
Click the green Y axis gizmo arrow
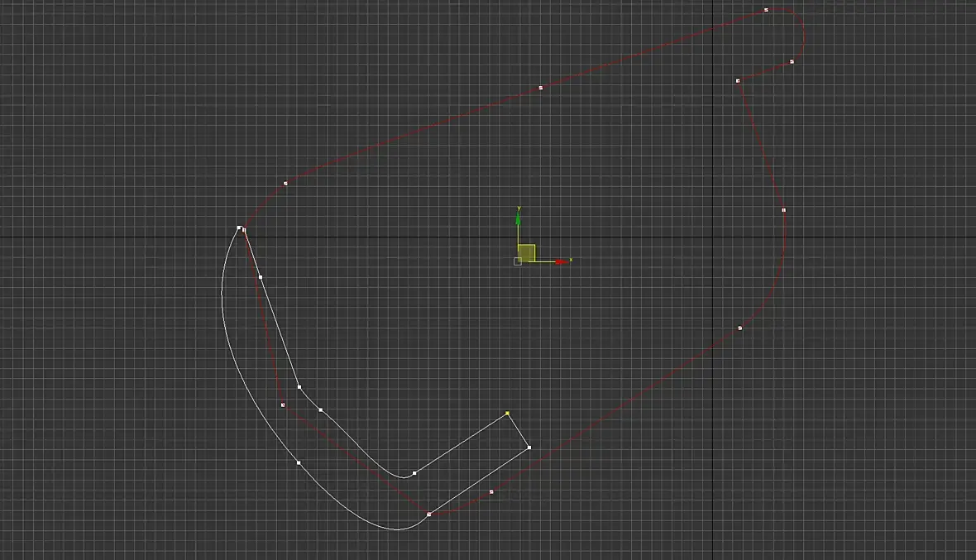[518, 219]
